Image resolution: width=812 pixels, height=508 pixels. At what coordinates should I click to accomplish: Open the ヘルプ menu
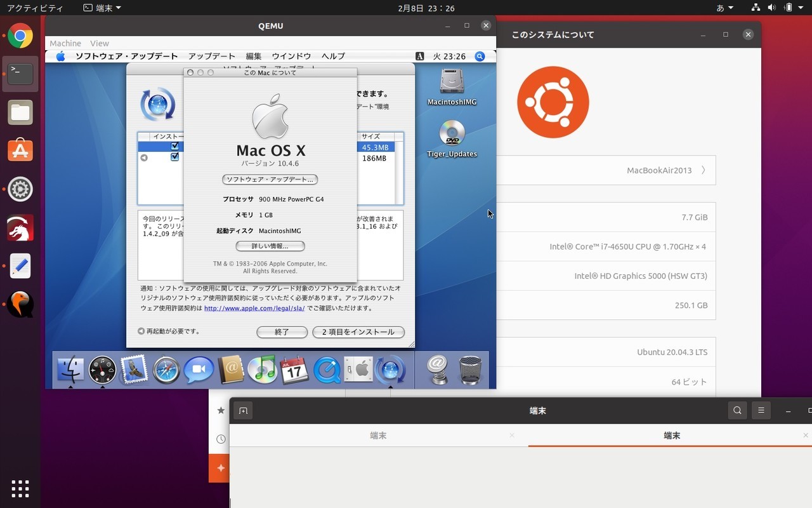coord(333,57)
